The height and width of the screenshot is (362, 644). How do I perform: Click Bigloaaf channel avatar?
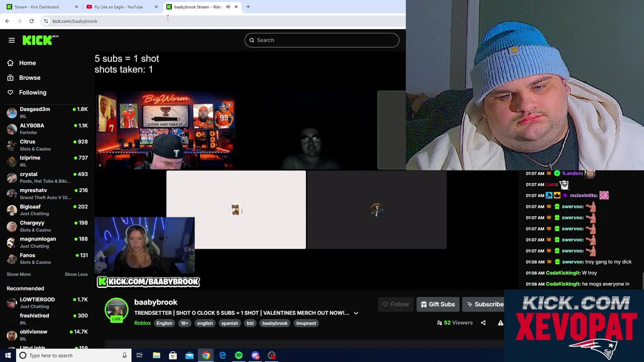pyautogui.click(x=12, y=210)
